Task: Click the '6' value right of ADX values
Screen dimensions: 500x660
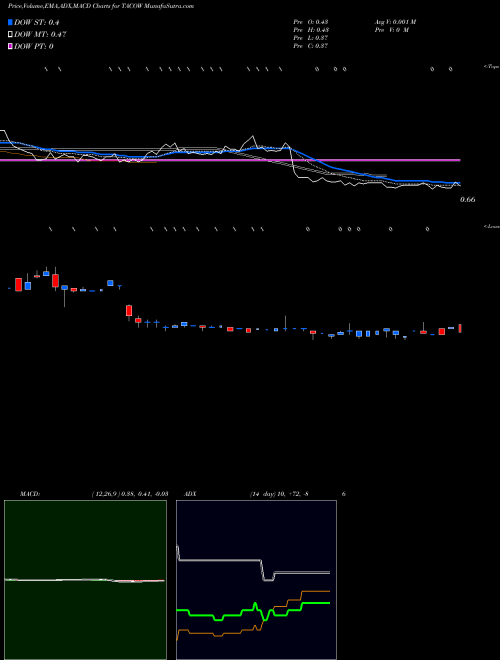Action: 344,494
